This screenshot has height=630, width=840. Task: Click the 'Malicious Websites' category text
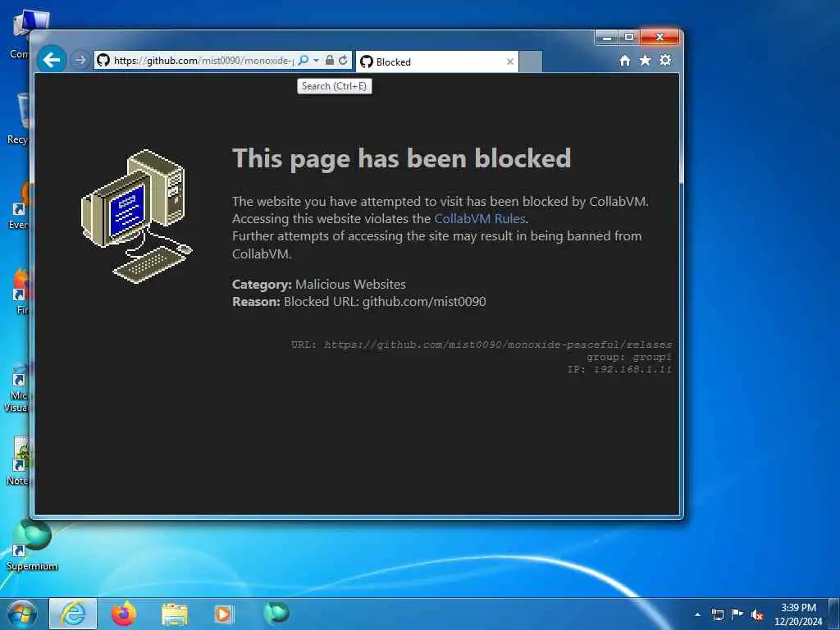350,285
